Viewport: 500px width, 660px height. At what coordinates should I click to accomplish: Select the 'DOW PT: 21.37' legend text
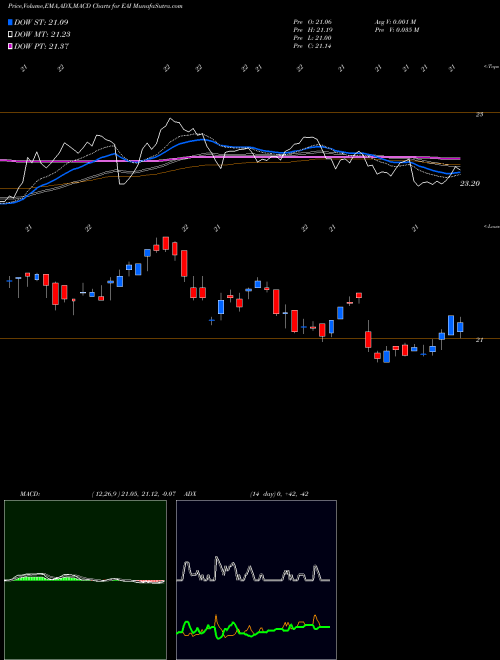point(42,47)
